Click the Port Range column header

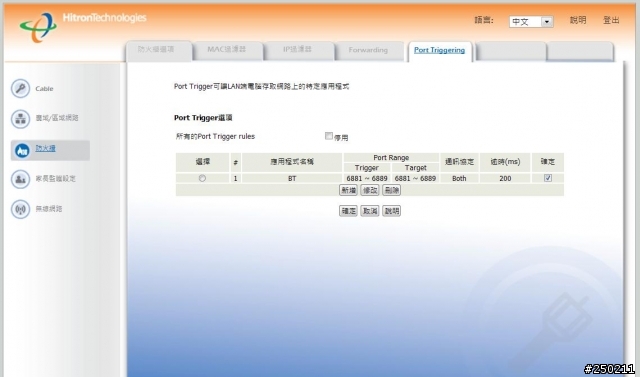click(391, 157)
